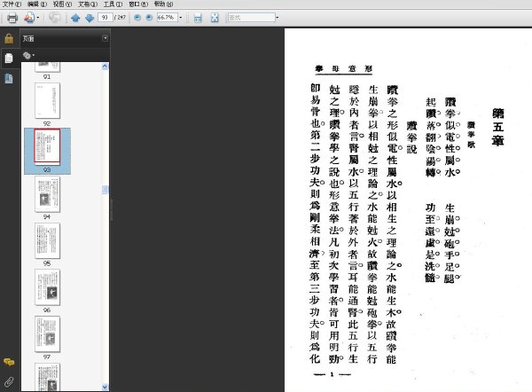Viewport: 532px width, 392px height.
Task: Click the zoom percentage field 66.7%
Action: (167, 18)
